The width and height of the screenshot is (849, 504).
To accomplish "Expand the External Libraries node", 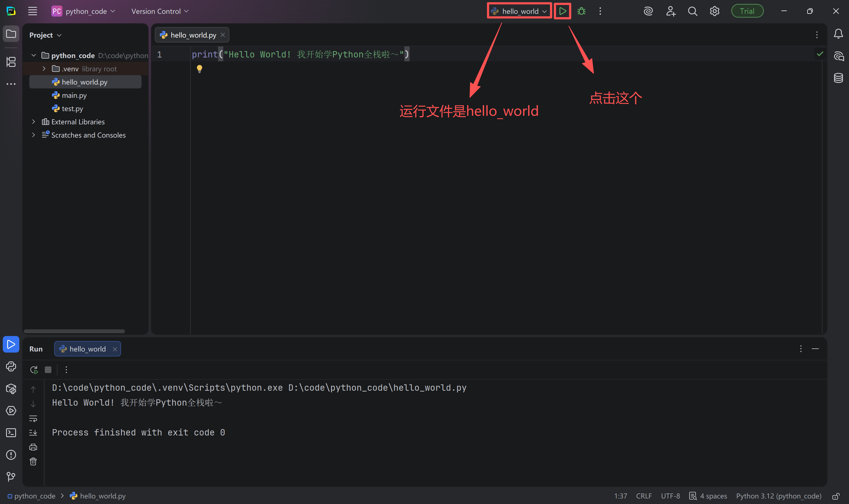I will (33, 122).
